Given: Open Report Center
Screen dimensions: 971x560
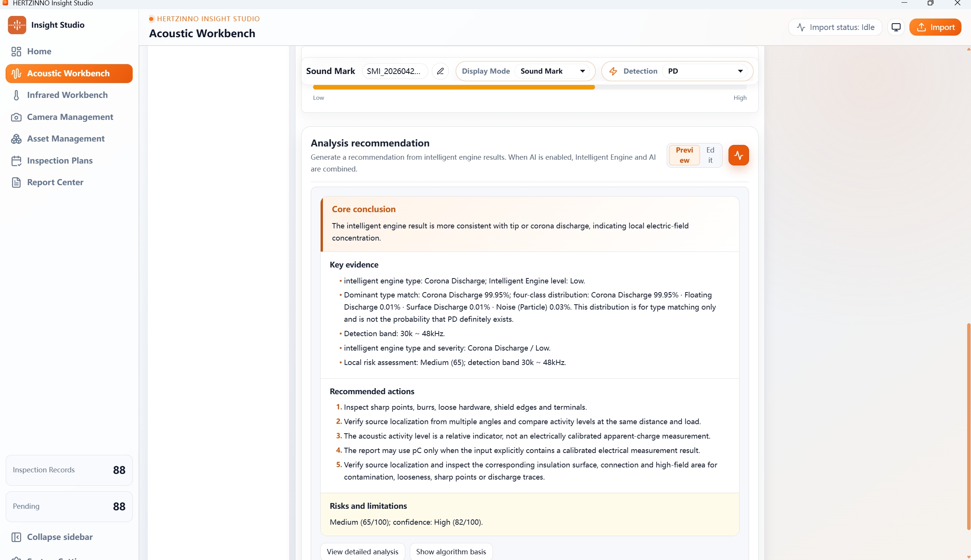Looking at the screenshot, I should point(69,182).
